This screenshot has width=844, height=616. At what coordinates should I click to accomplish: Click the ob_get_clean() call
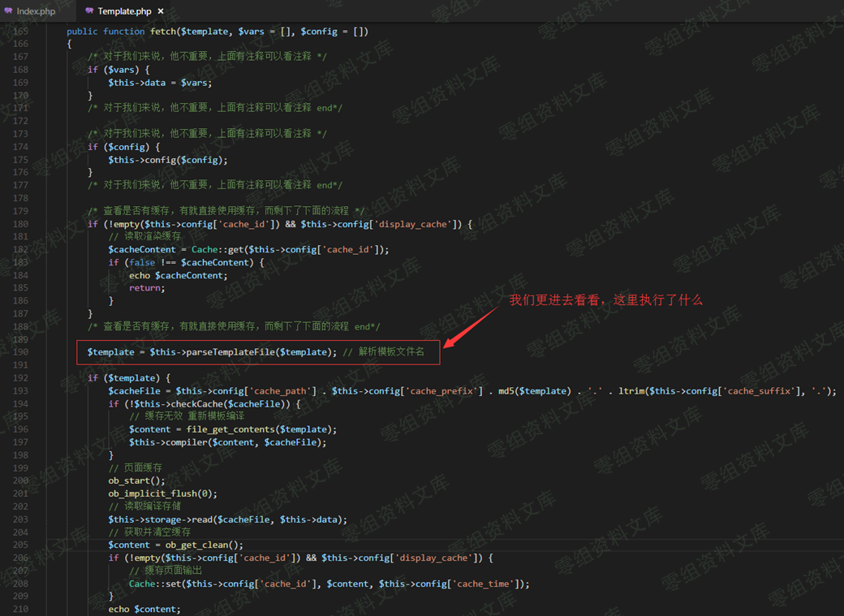(204, 545)
